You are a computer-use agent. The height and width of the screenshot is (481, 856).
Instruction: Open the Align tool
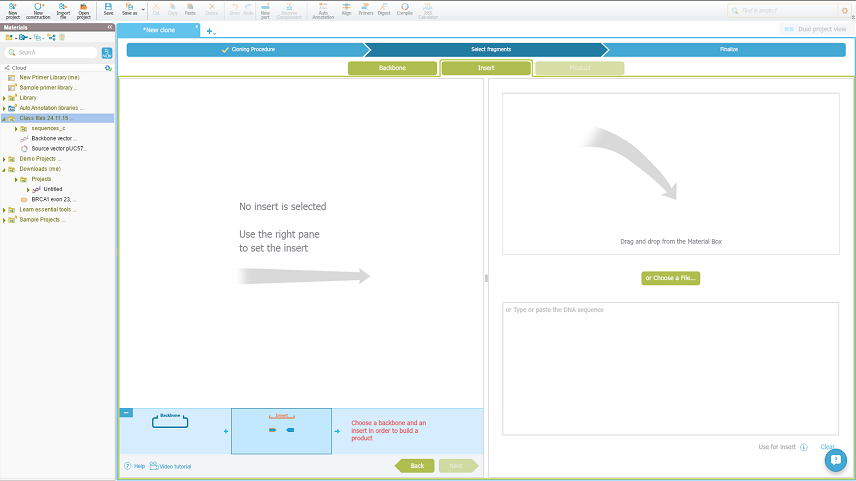346,10
